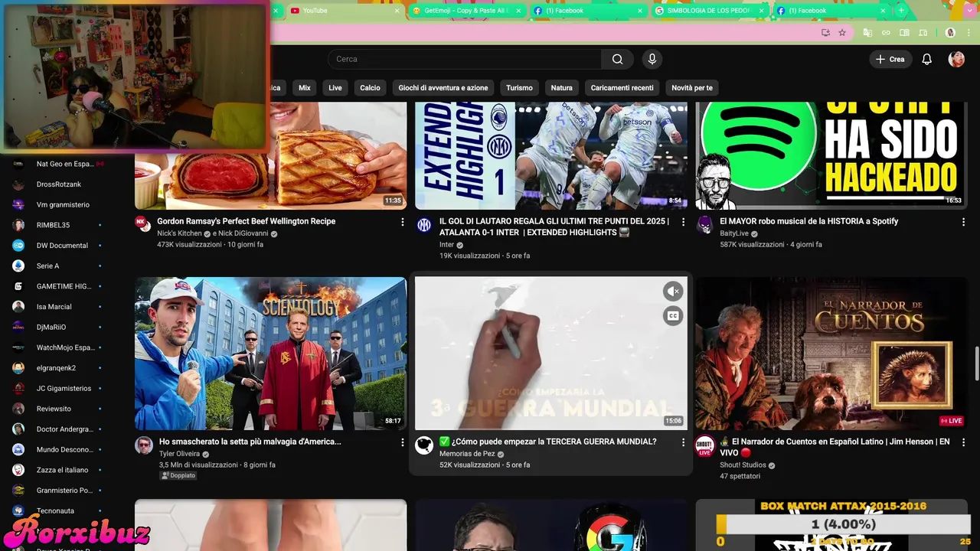Click the Memorias de Pez channel avatar
This screenshot has height=551, width=980.
tap(424, 445)
